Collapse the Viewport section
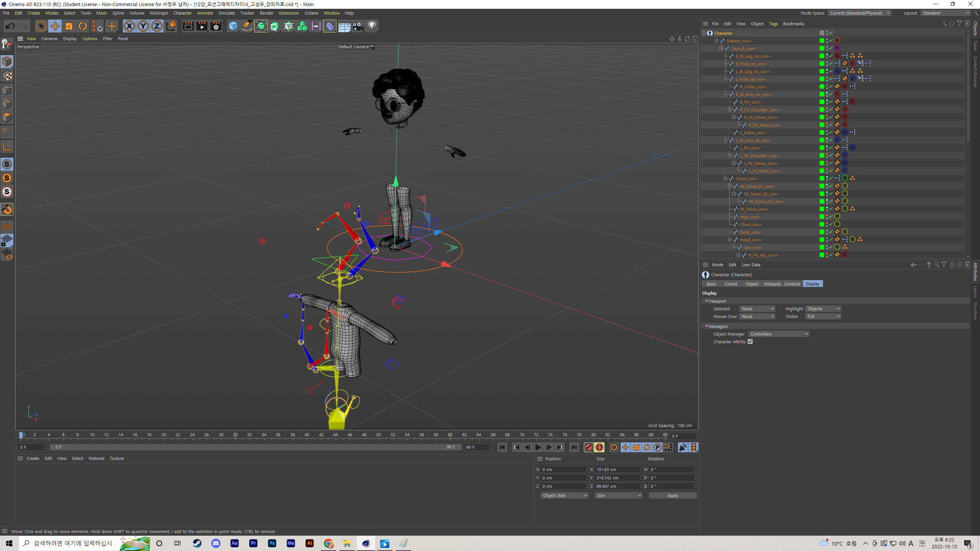 pyautogui.click(x=707, y=301)
